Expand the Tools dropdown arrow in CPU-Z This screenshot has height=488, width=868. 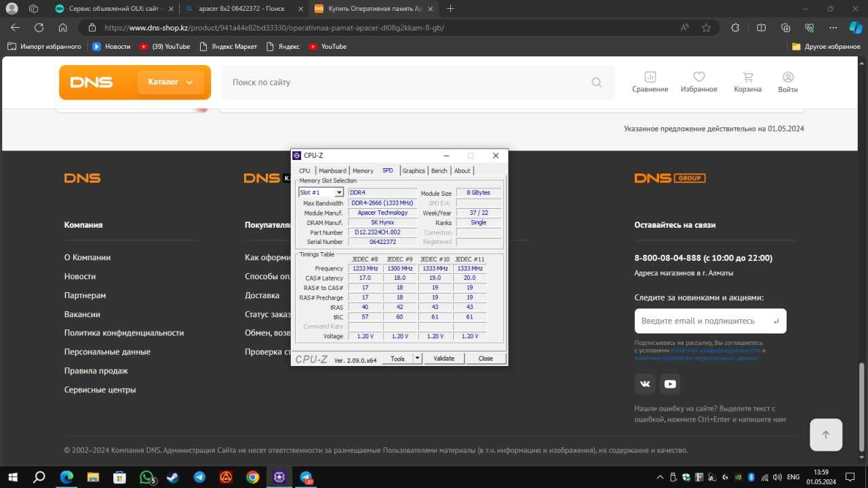[417, 359]
